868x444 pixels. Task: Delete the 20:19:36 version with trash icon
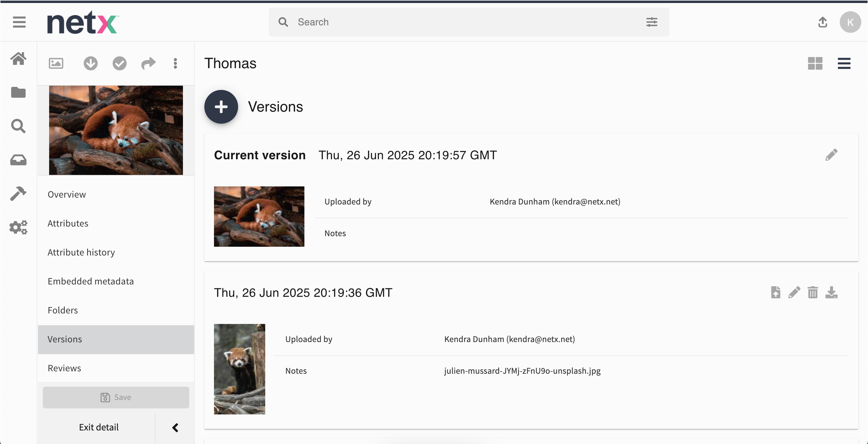pos(813,292)
